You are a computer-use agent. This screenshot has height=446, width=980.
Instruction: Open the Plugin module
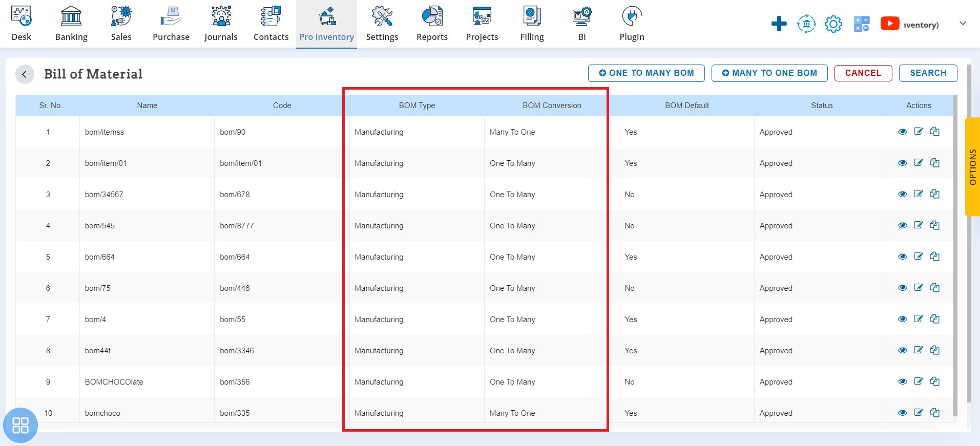(632, 24)
